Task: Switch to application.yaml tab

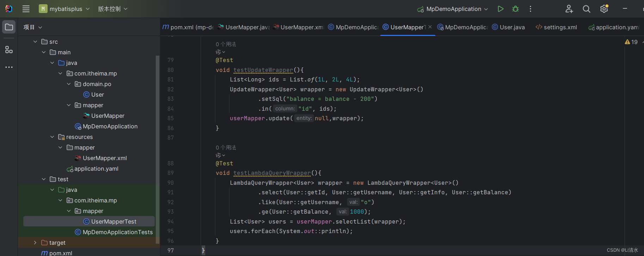Action: coord(614,27)
